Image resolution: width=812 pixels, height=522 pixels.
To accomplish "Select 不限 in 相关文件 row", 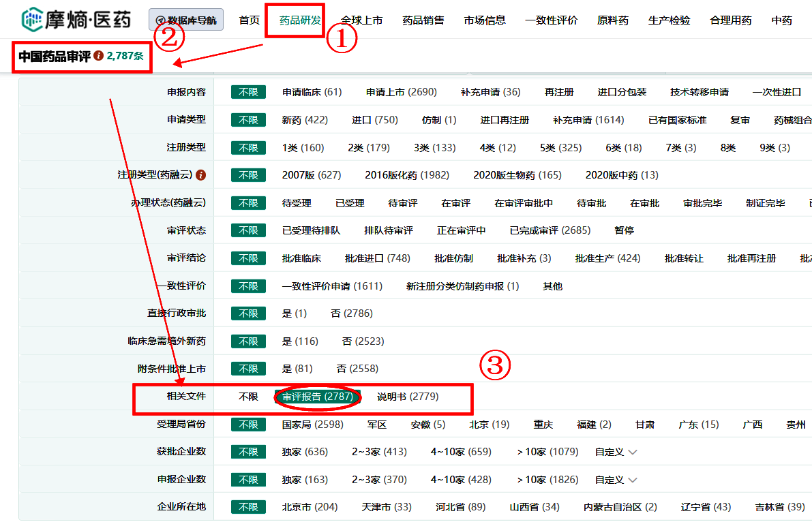I will 249,397.
